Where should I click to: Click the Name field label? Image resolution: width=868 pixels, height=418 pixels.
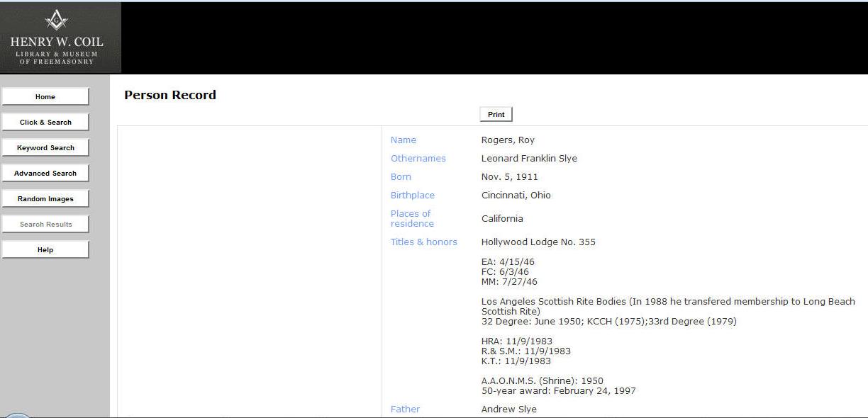pyautogui.click(x=404, y=140)
